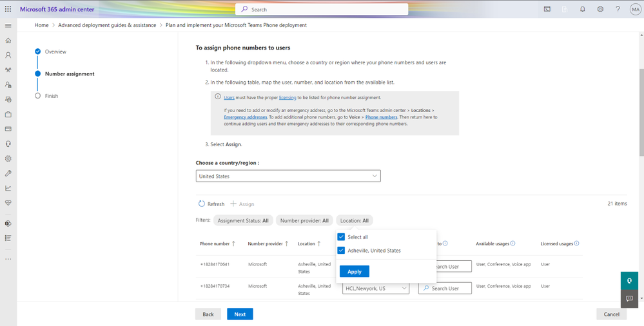Open Advanced deployment guides & assistance breadcrumb

click(x=107, y=25)
